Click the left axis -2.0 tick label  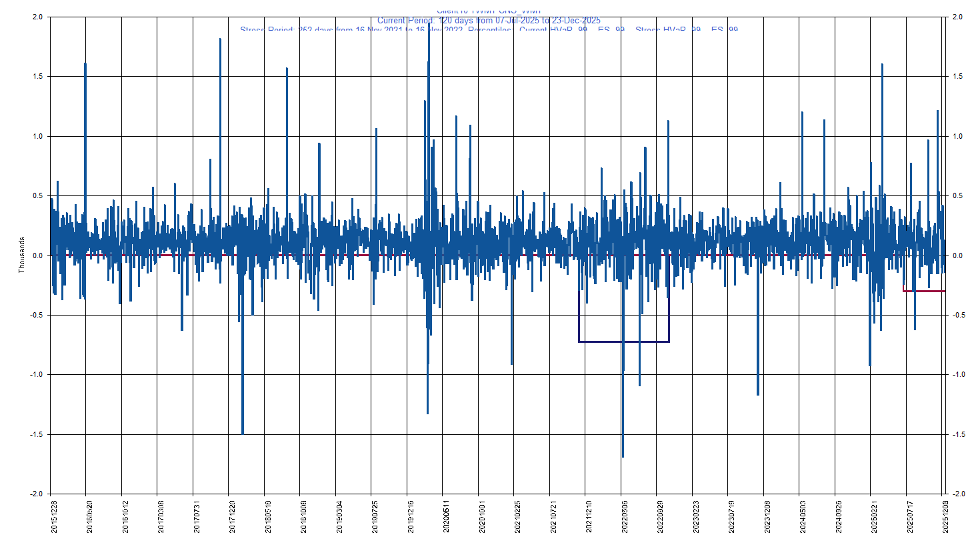click(x=36, y=494)
